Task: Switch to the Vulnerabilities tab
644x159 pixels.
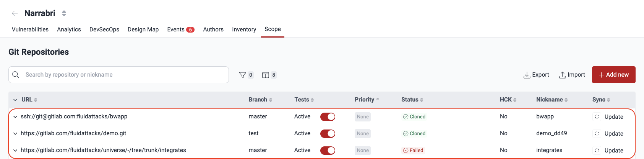Action: click(30, 30)
